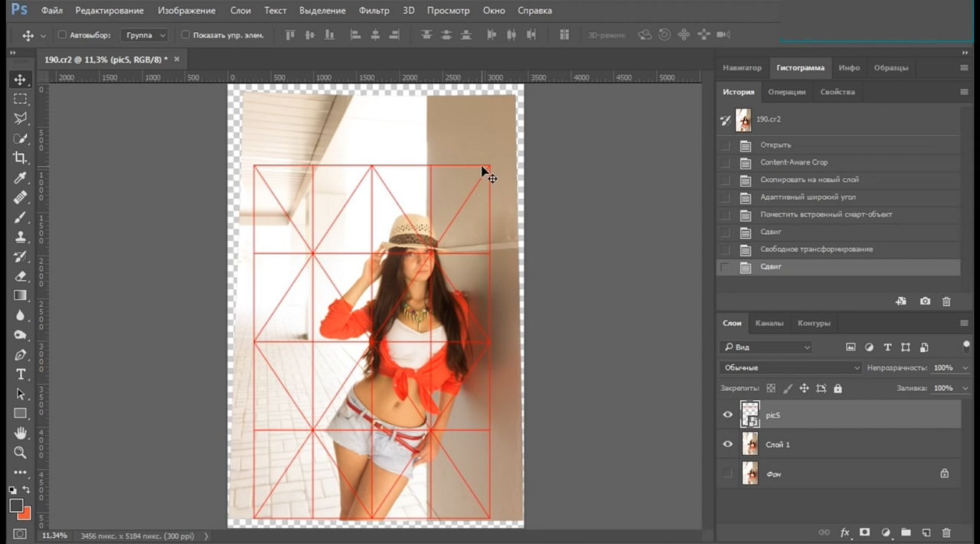
Task: Toggle the layer filter on/off switch
Action: 966,346
